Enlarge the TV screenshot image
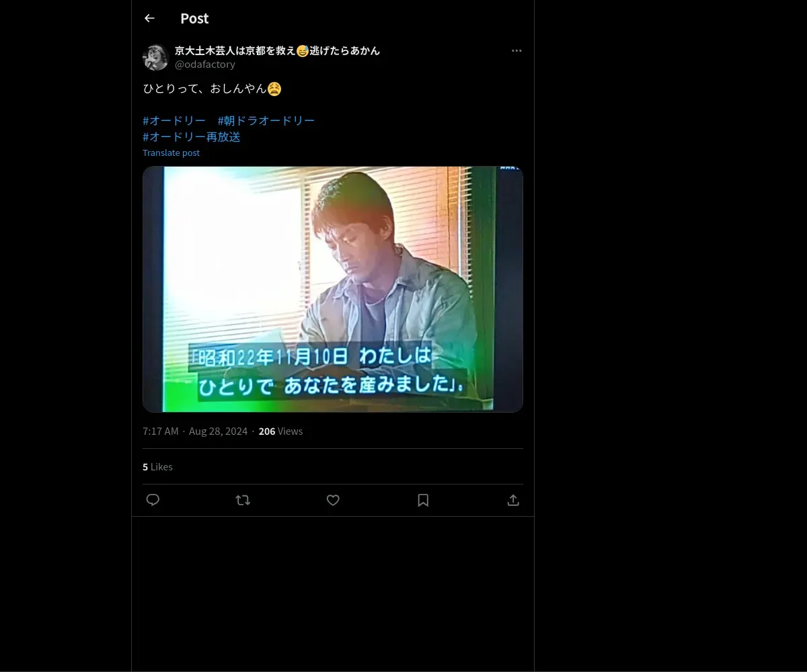Image resolution: width=807 pixels, height=672 pixels. point(333,289)
